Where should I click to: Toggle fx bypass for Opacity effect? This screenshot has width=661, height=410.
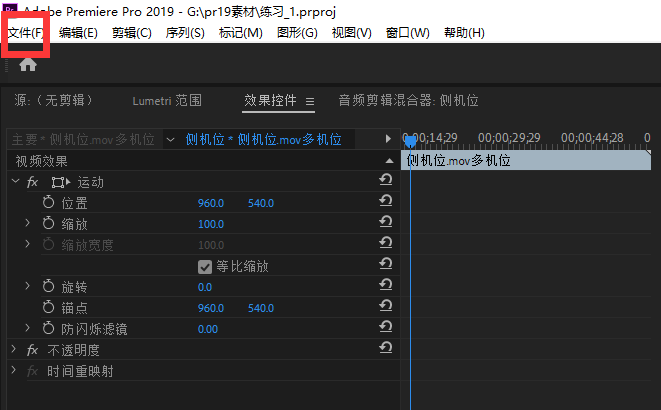click(32, 350)
